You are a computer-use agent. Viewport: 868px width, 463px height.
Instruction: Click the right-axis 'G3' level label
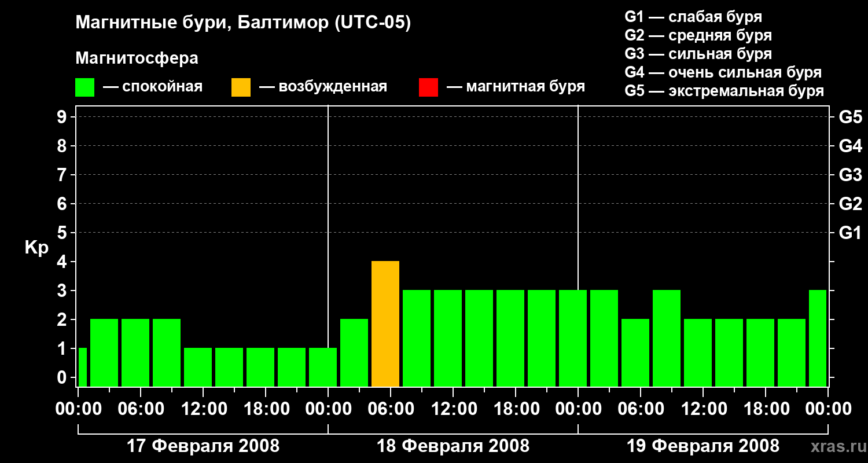tap(850, 175)
